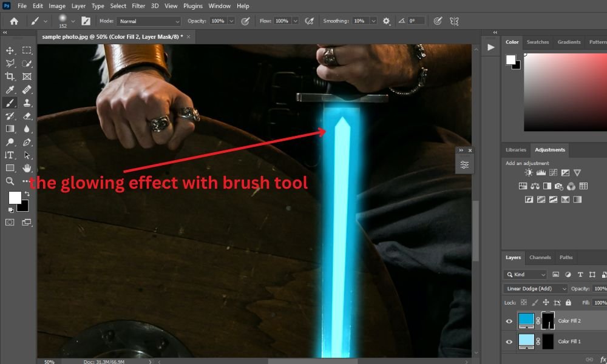Image resolution: width=607 pixels, height=364 pixels.
Task: Select the Gradient tool
Action: (10, 129)
